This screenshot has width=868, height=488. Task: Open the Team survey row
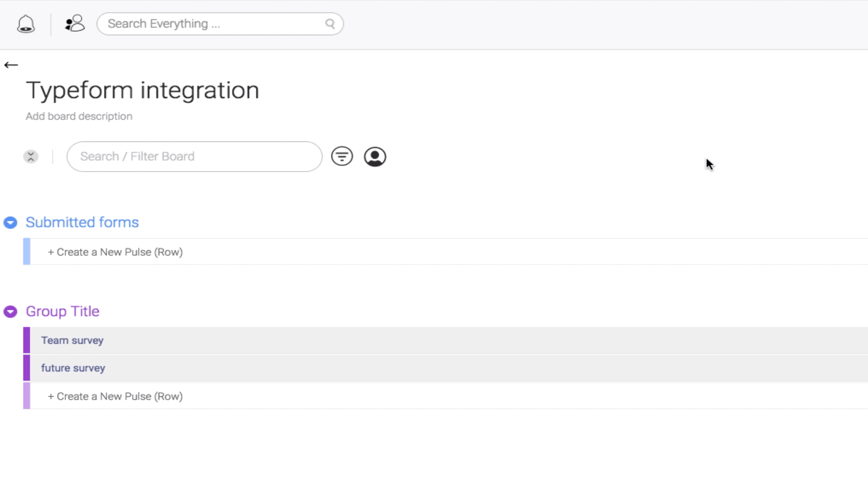tap(445, 340)
